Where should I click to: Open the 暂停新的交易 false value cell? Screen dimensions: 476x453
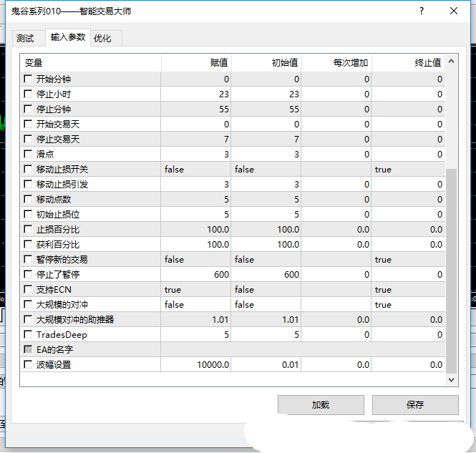pos(196,260)
